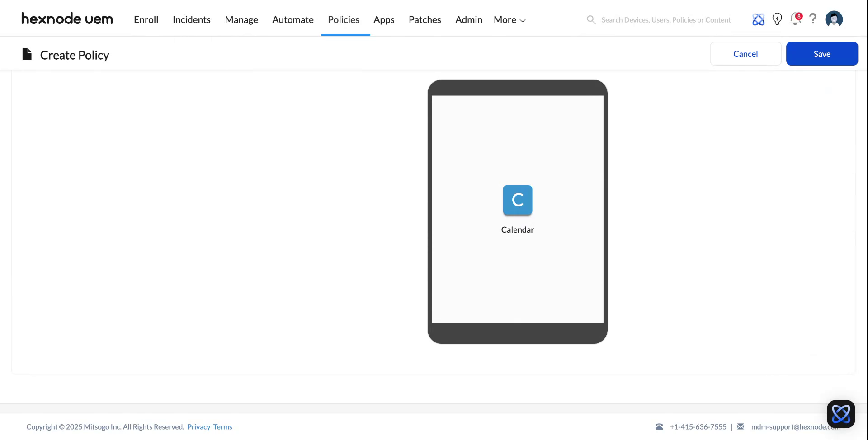The height and width of the screenshot is (440, 868).
Task: Open the What's New lightbulb icon
Action: tap(777, 19)
